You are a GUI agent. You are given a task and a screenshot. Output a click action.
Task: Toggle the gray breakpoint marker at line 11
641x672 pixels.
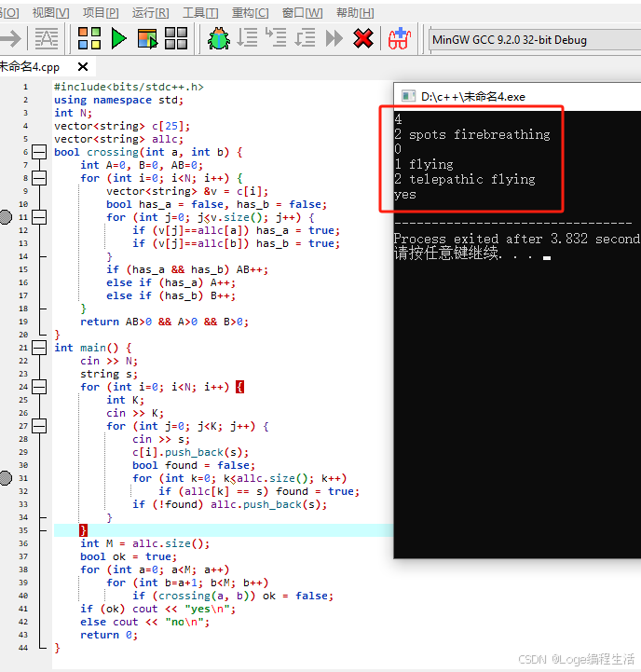[x=6, y=217]
